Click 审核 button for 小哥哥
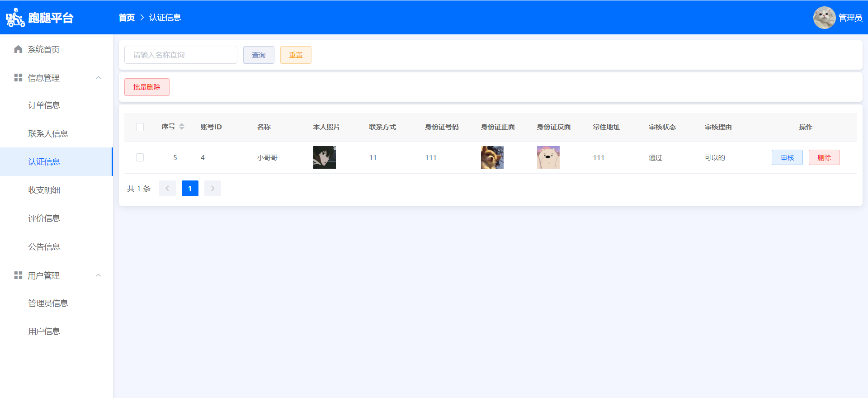This screenshot has width=868, height=398. (x=787, y=157)
